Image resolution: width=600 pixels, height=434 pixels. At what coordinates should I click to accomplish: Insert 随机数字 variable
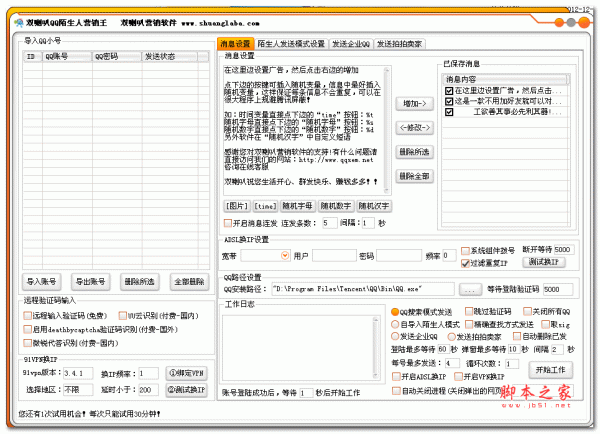(336, 206)
